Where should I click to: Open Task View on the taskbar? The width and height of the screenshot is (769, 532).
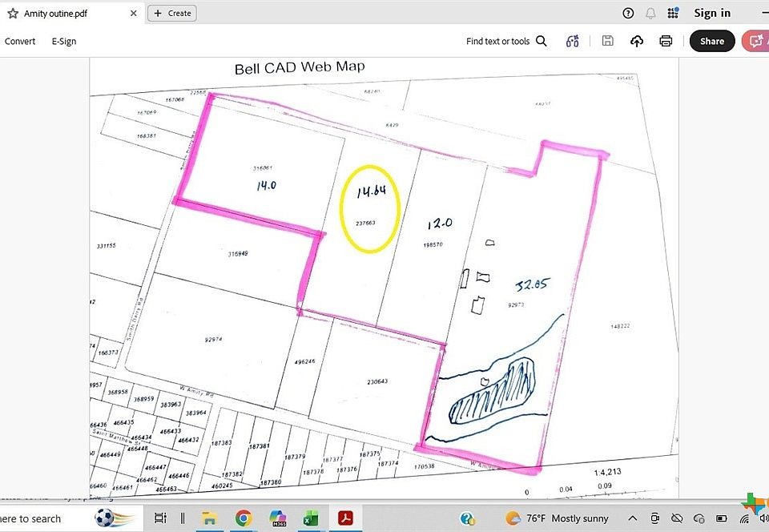[x=160, y=518]
